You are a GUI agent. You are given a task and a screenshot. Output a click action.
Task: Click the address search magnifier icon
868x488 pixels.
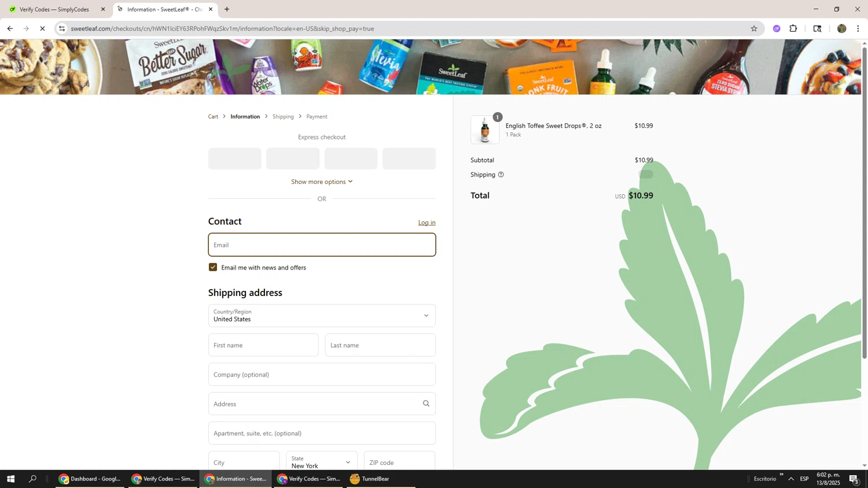pyautogui.click(x=426, y=404)
